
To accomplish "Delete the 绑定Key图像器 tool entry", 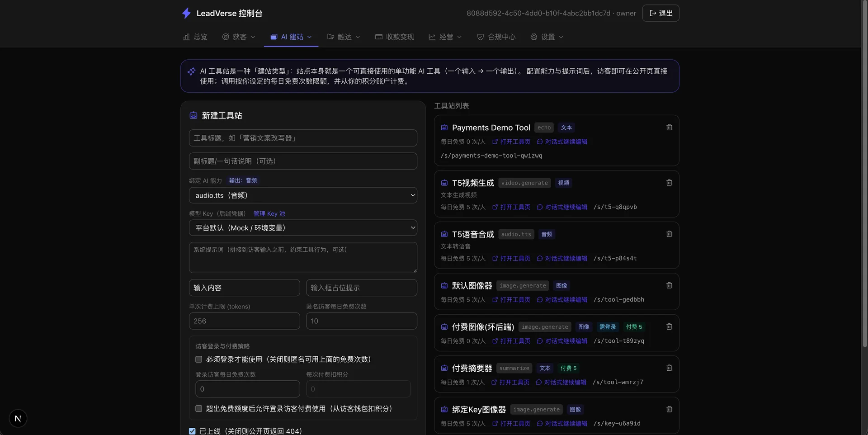I will 669,409.
